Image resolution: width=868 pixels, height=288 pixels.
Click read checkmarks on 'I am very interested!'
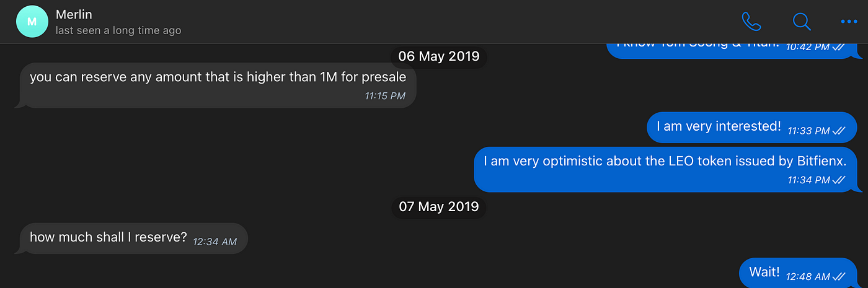[x=839, y=131]
